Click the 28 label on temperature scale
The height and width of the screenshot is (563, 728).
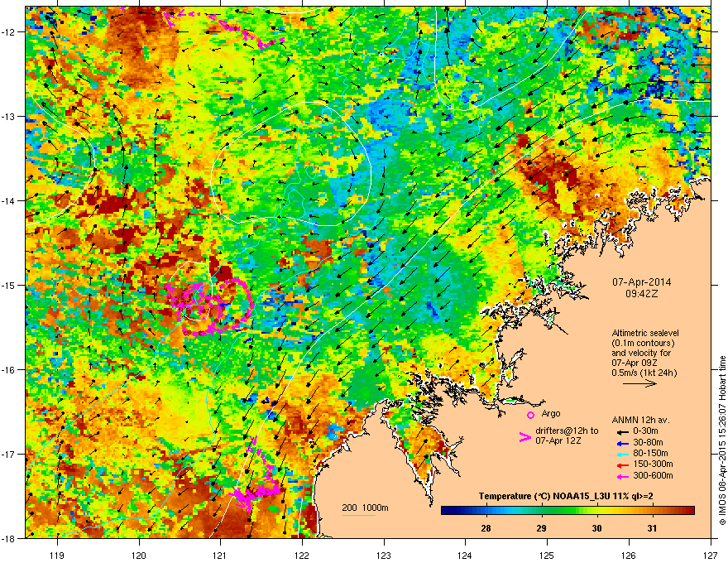[x=486, y=528]
